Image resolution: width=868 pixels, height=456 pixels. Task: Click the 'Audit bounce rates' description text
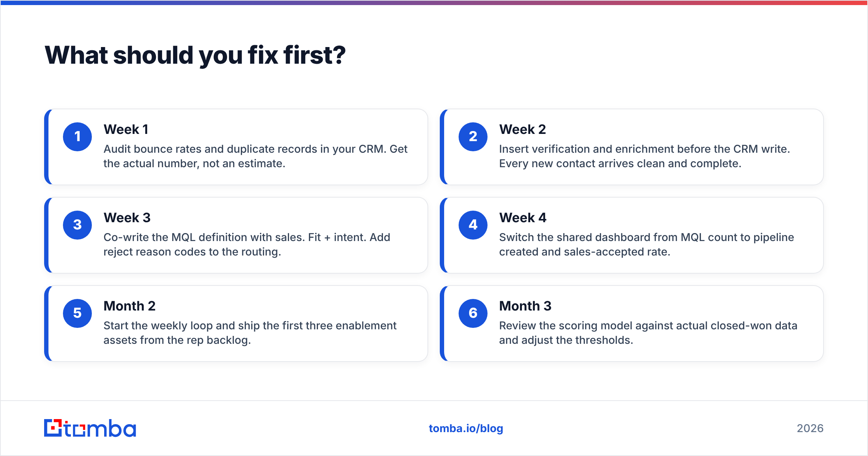pyautogui.click(x=255, y=156)
